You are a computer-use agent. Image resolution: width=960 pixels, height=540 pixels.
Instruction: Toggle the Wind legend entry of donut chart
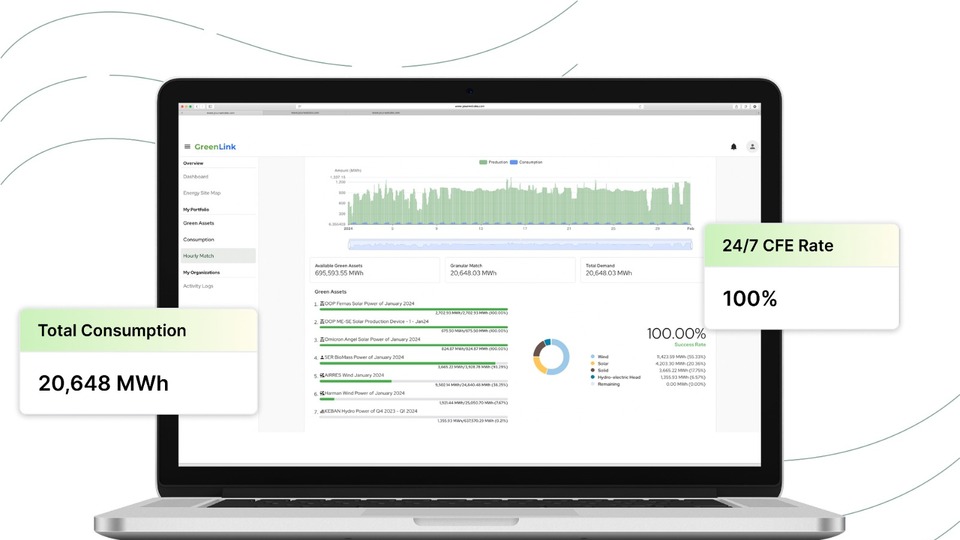coord(600,356)
